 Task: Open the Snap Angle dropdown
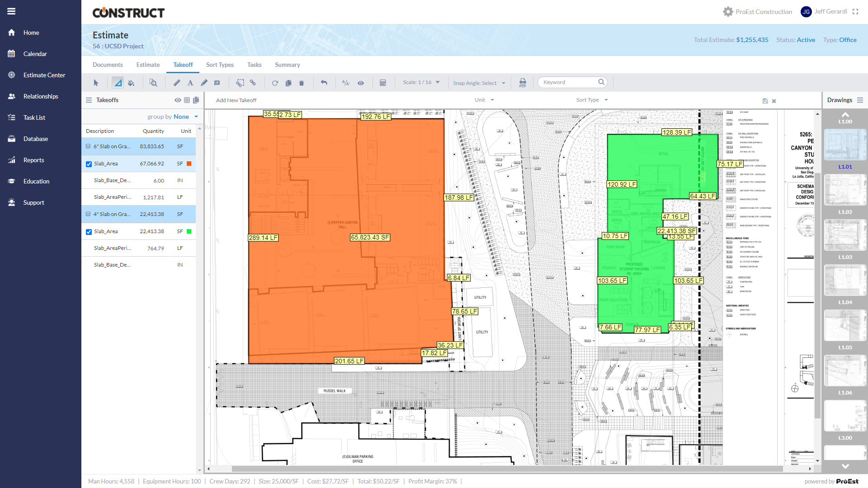(x=479, y=83)
